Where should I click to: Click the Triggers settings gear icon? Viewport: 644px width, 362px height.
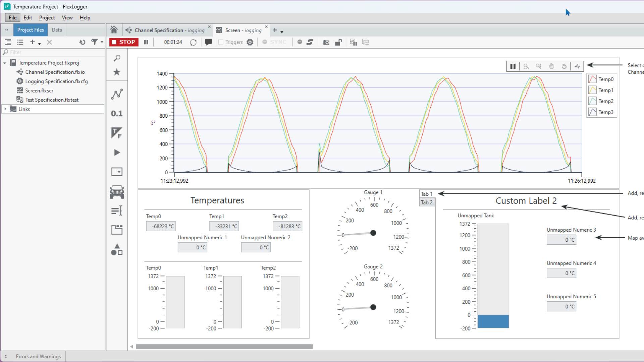250,42
